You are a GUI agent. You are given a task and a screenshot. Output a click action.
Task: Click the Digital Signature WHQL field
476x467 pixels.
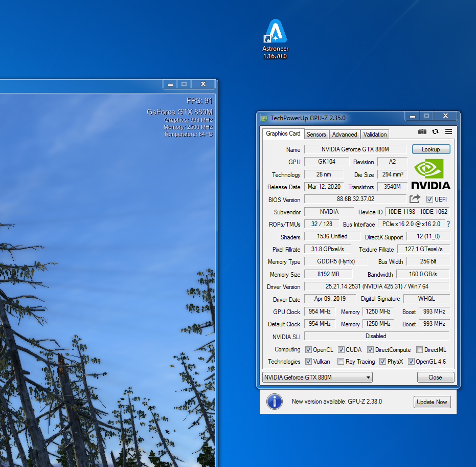[x=426, y=299]
